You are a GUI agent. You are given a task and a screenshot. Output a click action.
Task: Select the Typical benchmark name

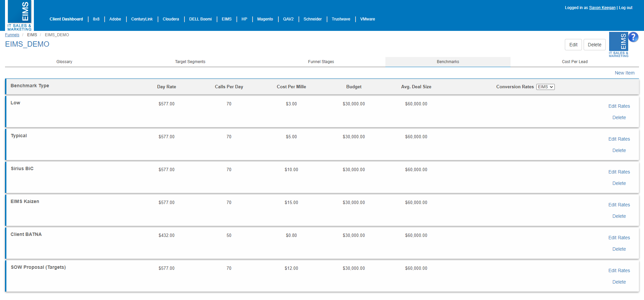pos(19,136)
